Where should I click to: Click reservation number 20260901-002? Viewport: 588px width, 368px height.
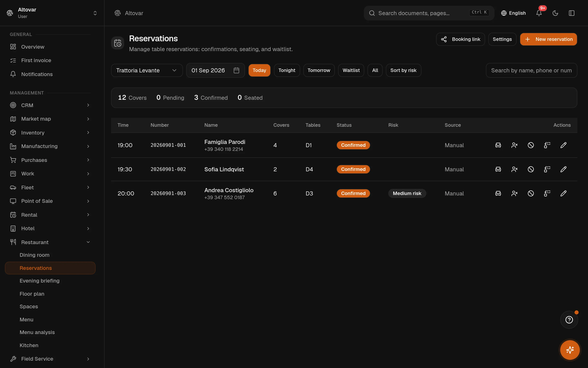(x=168, y=169)
